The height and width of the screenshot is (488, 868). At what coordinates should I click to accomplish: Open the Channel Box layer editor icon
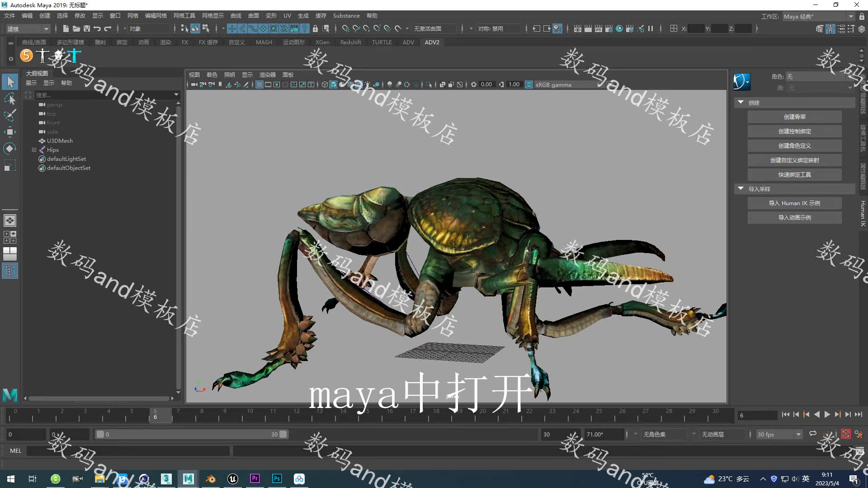(862, 28)
